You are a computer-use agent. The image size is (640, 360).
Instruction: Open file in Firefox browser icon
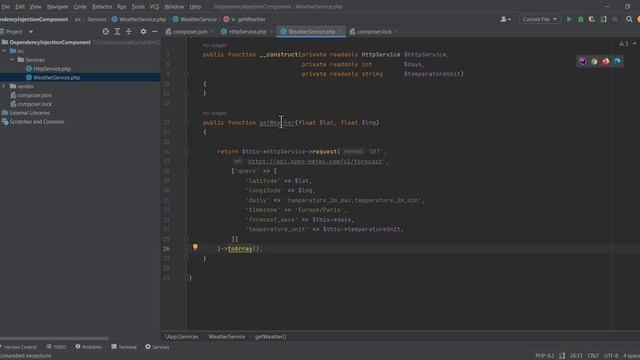605,61
